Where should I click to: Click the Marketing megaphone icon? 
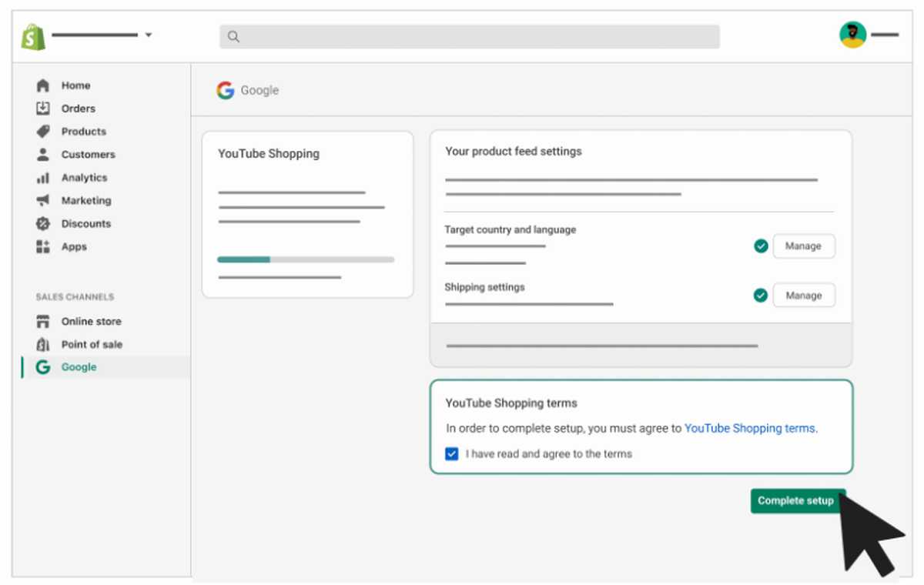point(43,201)
